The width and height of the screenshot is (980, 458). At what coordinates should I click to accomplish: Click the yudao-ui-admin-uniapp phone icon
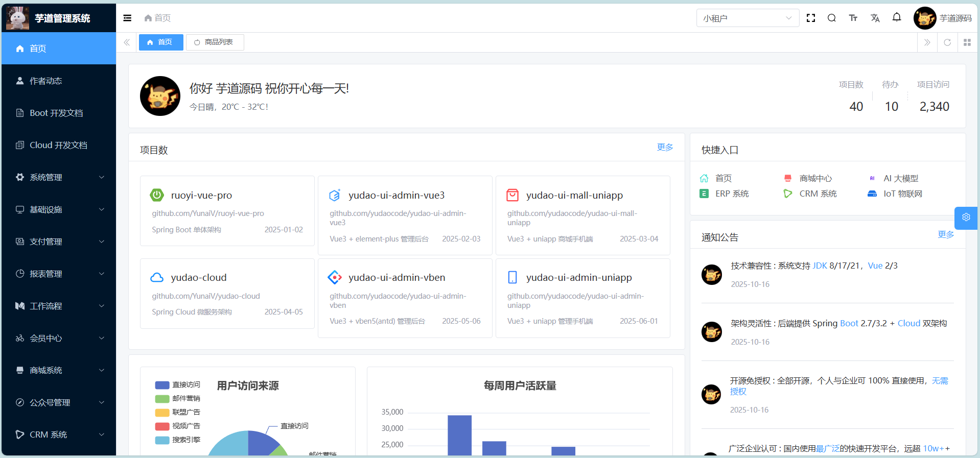[512, 277]
